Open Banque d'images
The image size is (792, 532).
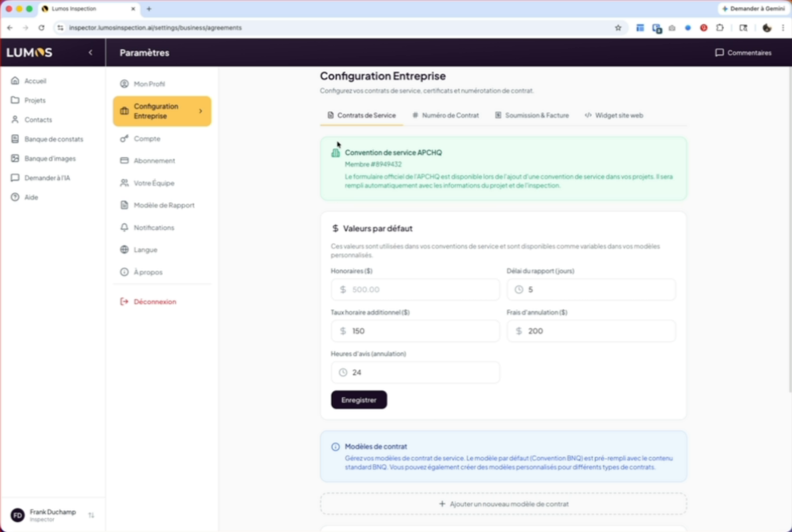tap(50, 159)
